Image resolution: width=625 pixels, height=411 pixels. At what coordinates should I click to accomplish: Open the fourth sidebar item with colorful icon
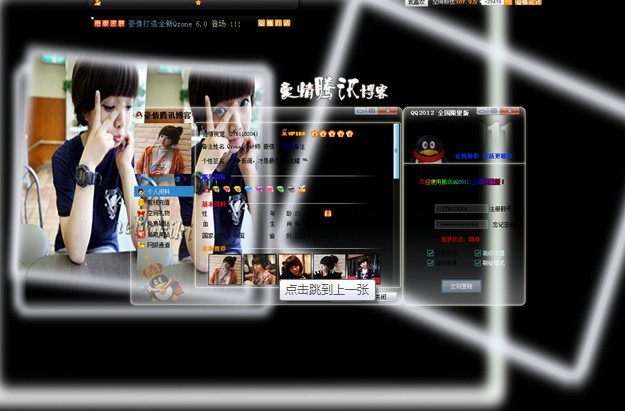(x=155, y=224)
